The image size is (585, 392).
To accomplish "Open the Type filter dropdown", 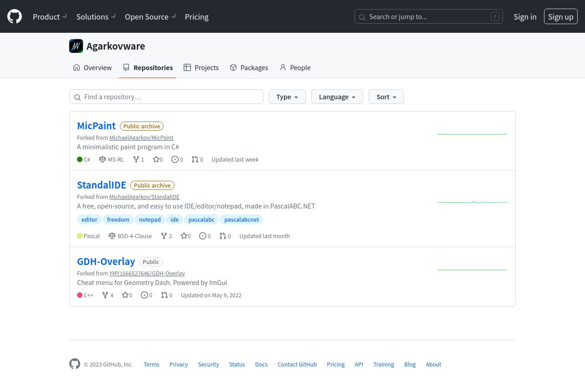I will pyautogui.click(x=287, y=97).
